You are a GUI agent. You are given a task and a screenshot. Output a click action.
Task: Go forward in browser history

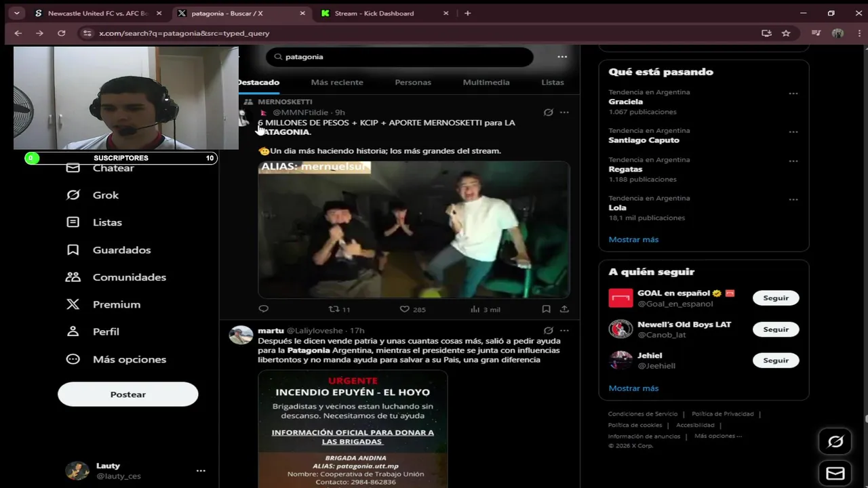click(x=39, y=33)
